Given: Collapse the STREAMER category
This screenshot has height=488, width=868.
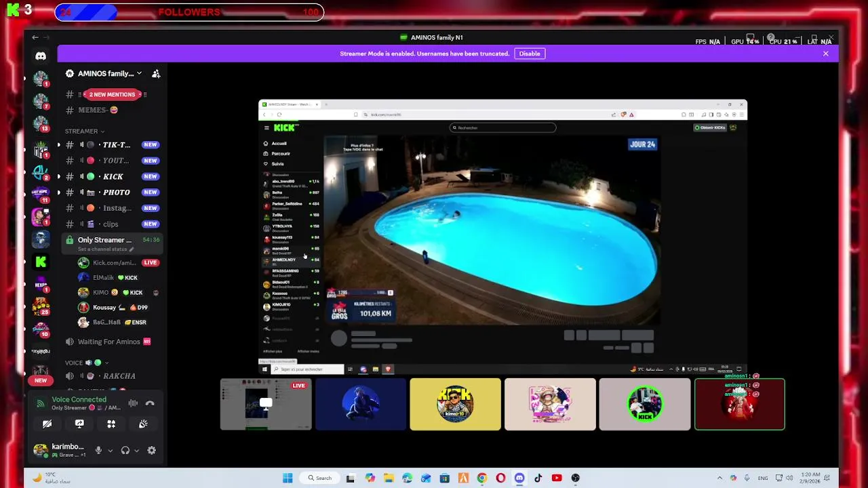Looking at the screenshot, I should pyautogui.click(x=85, y=131).
